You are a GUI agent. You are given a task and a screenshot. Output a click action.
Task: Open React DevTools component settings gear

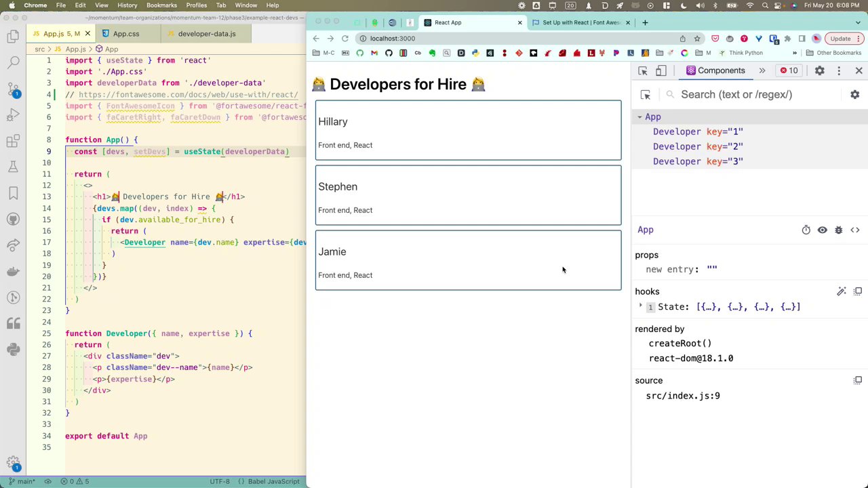(854, 95)
